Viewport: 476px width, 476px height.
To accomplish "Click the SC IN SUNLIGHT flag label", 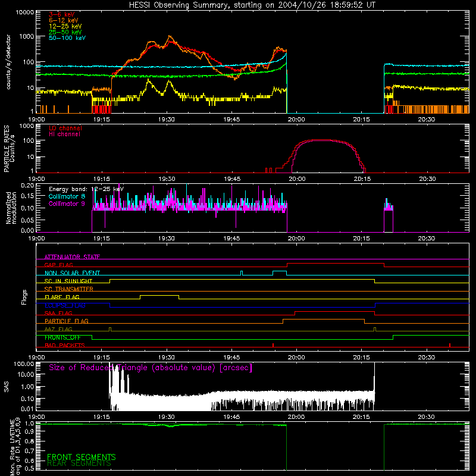I will coord(68,281).
